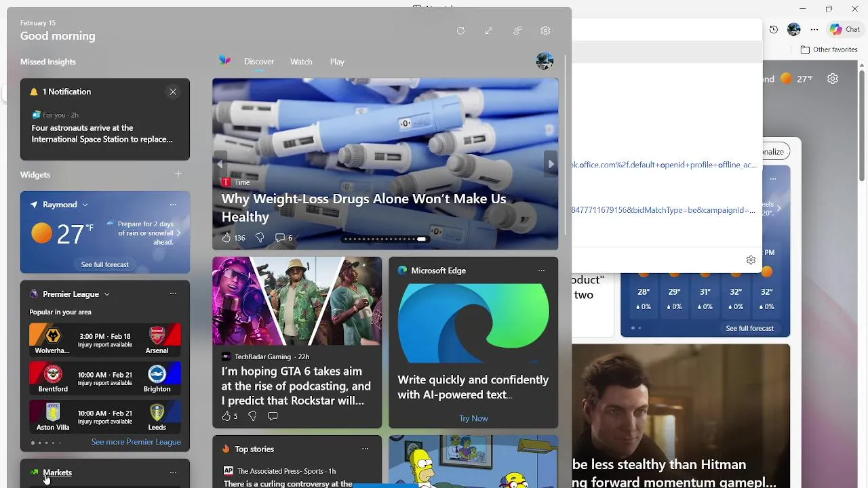Open Markets widget more options
Image resolution: width=868 pixels, height=488 pixels.
click(173, 472)
